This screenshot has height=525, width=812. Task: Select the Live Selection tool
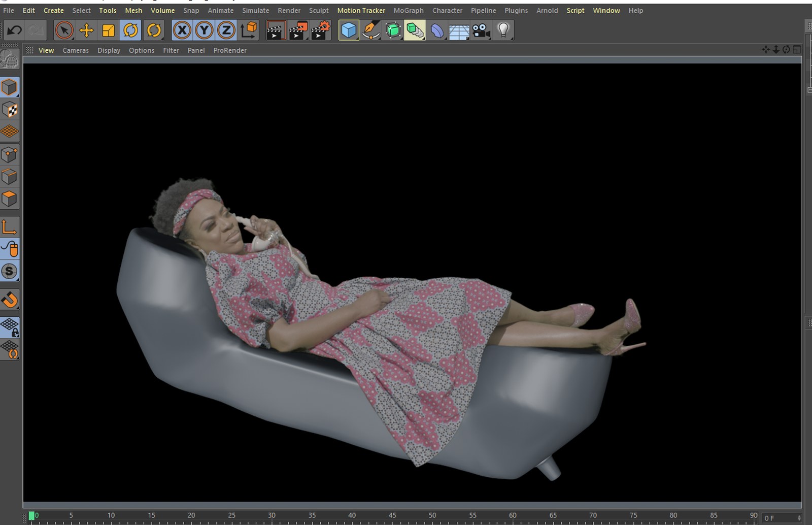pos(64,30)
